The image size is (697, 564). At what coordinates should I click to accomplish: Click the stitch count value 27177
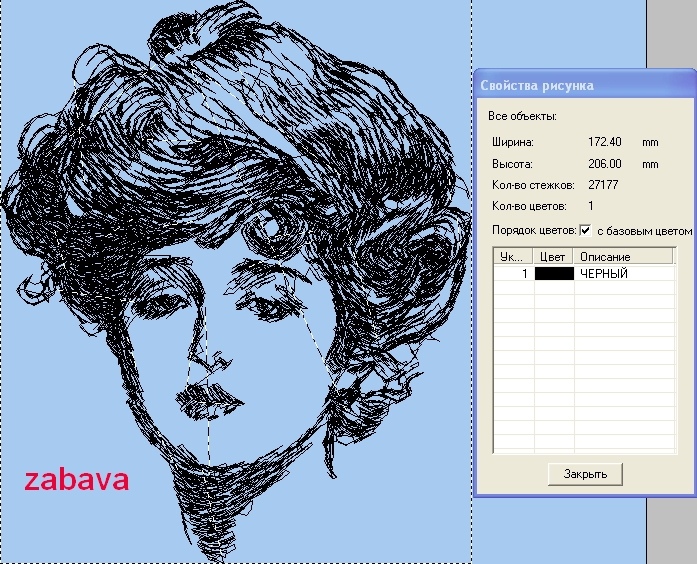pos(603,185)
